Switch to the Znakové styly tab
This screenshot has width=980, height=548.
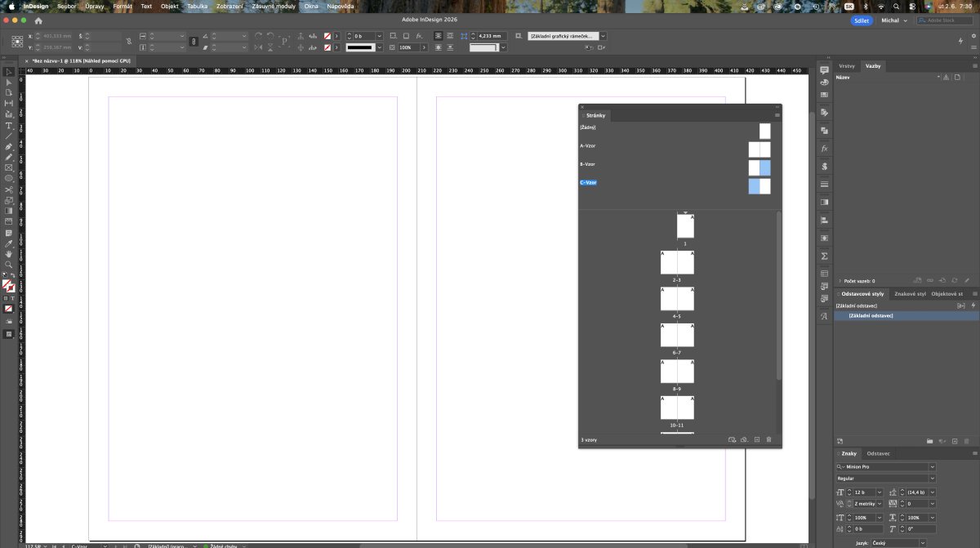point(910,293)
